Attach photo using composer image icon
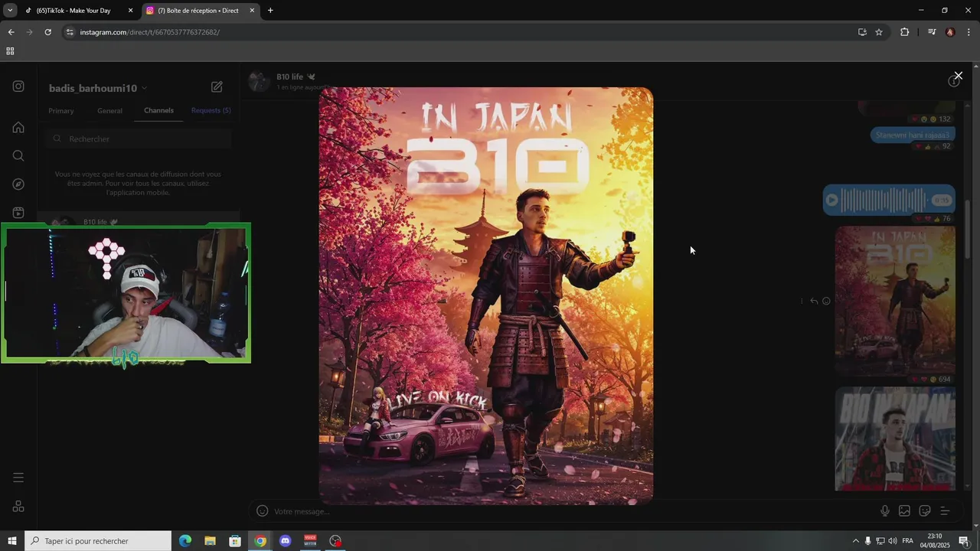The width and height of the screenshot is (980, 551). click(904, 511)
